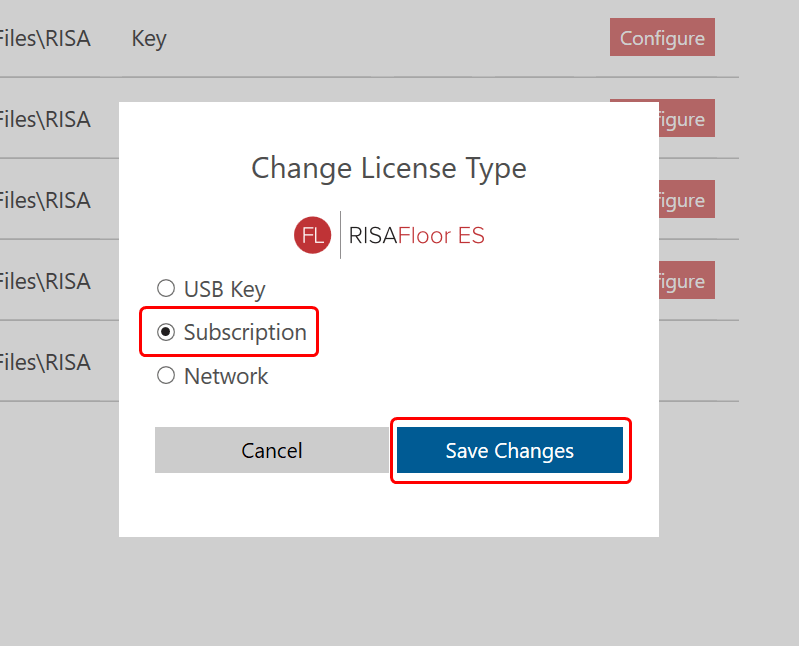Select the USB Key radio button

pos(166,289)
